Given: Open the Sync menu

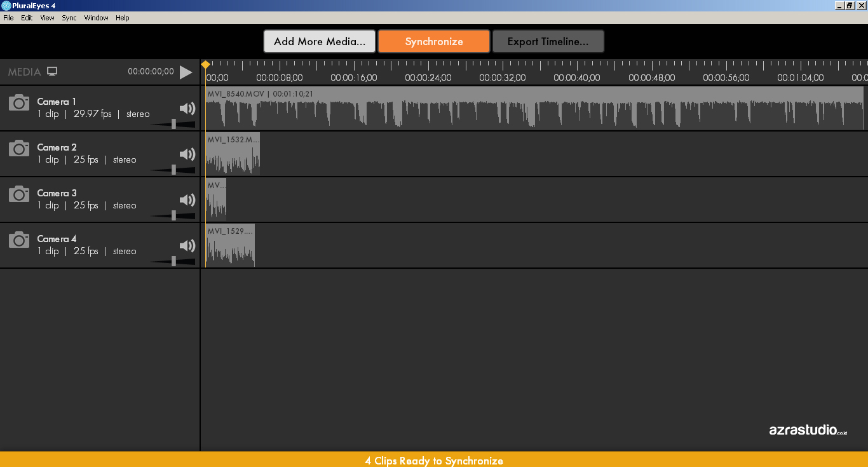Looking at the screenshot, I should click(69, 18).
